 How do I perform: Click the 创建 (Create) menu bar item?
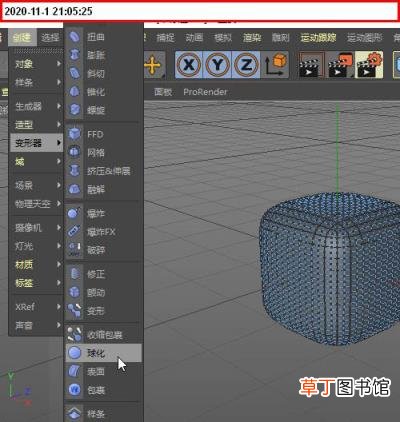(22, 38)
